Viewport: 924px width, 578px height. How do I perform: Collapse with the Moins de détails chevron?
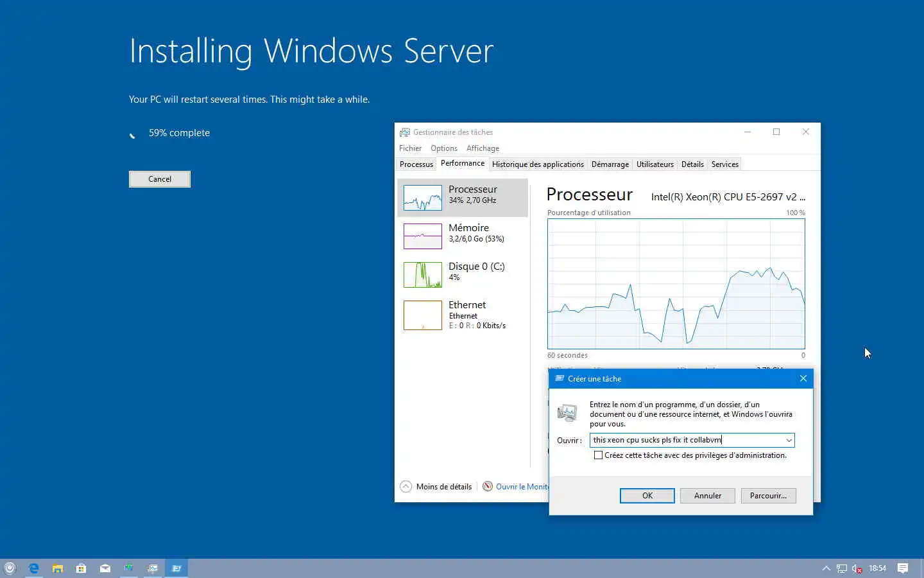point(406,486)
